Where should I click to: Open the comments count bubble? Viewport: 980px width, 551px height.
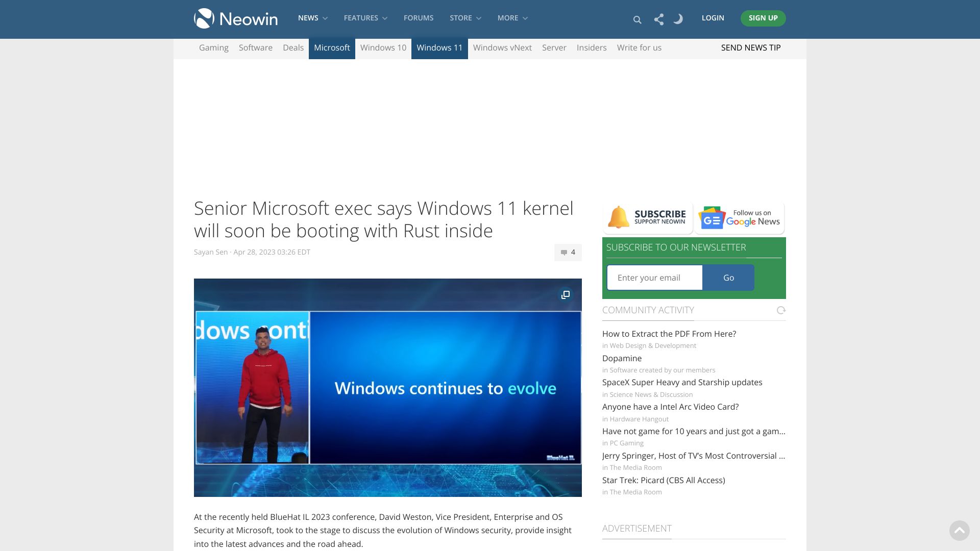coord(568,253)
